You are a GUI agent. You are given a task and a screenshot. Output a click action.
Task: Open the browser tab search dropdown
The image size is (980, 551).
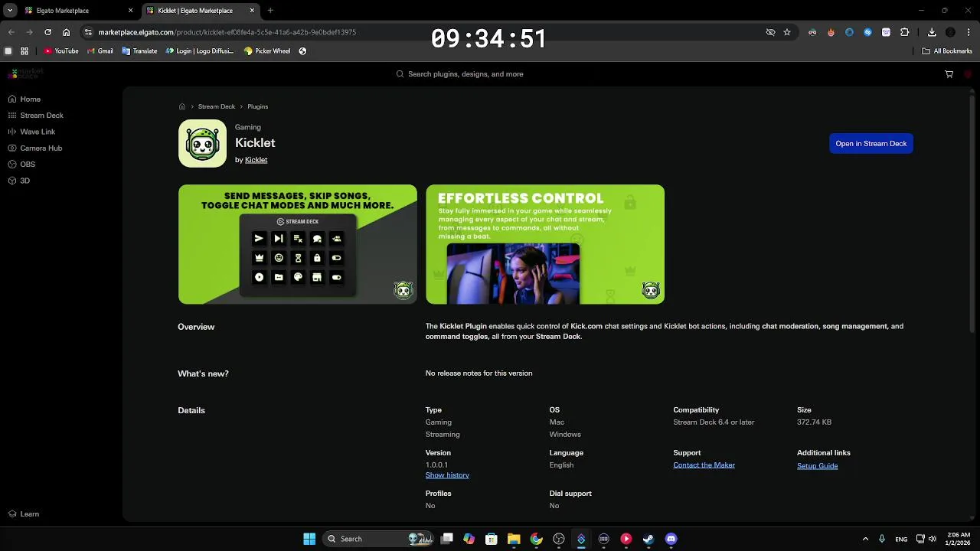click(10, 11)
